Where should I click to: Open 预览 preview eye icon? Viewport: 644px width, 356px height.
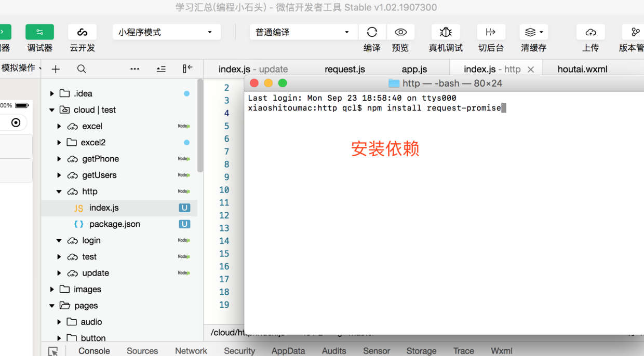click(400, 32)
